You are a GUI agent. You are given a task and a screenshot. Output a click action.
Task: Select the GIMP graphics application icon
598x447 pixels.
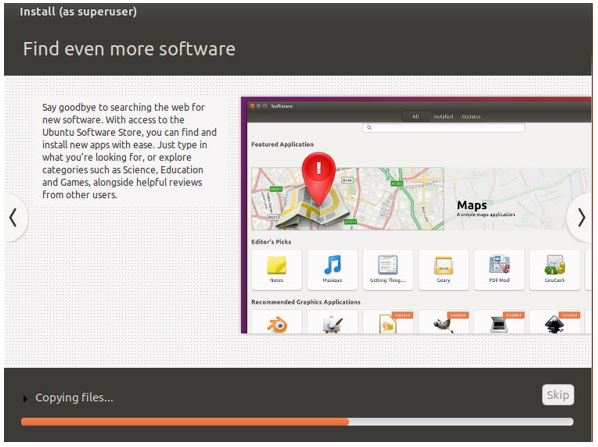pyautogui.click(x=443, y=323)
